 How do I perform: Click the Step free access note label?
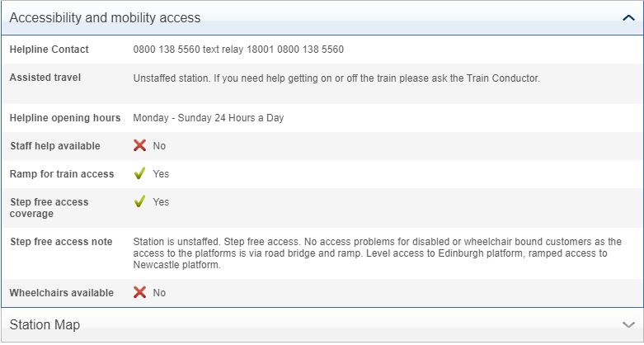click(x=61, y=242)
